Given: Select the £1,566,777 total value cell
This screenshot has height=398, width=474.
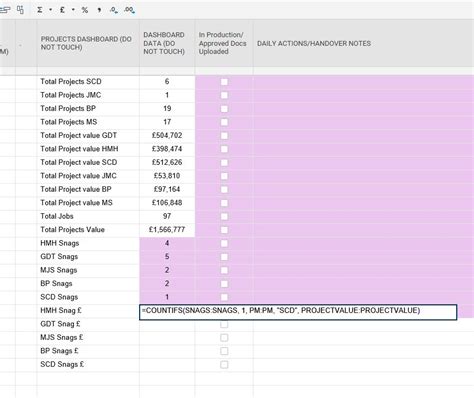Looking at the screenshot, I should coord(167,230).
